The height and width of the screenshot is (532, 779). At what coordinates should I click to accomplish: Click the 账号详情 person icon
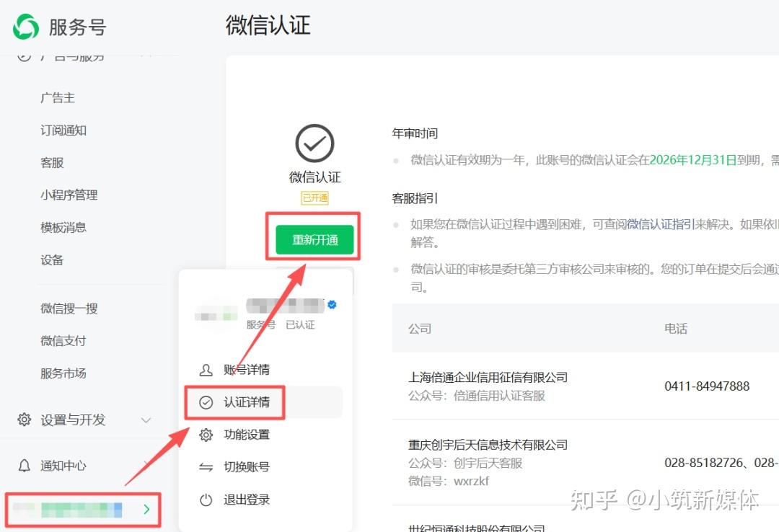tap(206, 370)
